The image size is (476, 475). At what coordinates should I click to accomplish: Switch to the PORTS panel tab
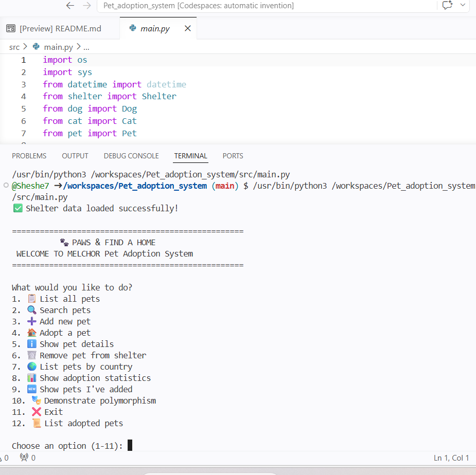(x=233, y=156)
